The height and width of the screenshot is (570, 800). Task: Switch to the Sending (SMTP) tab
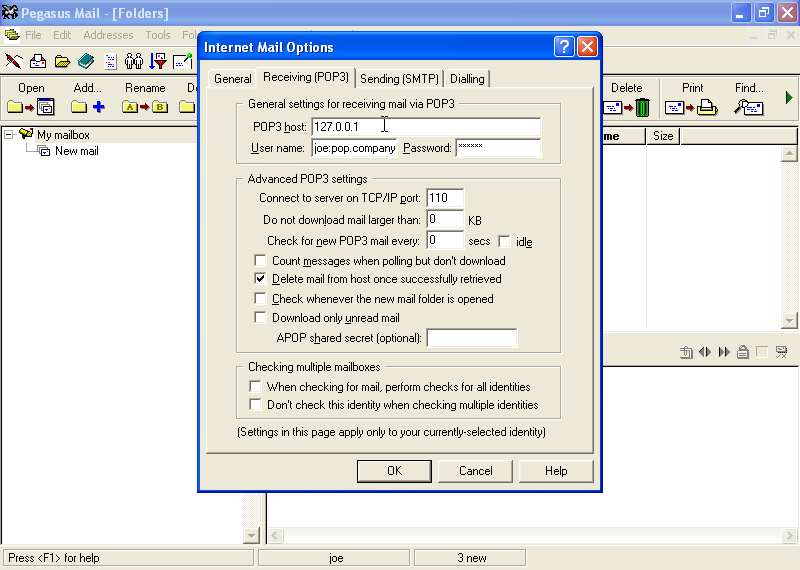[399, 79]
